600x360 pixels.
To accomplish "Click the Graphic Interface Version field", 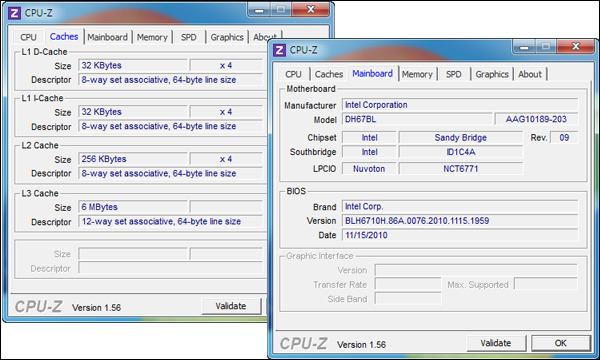I will click(x=476, y=270).
